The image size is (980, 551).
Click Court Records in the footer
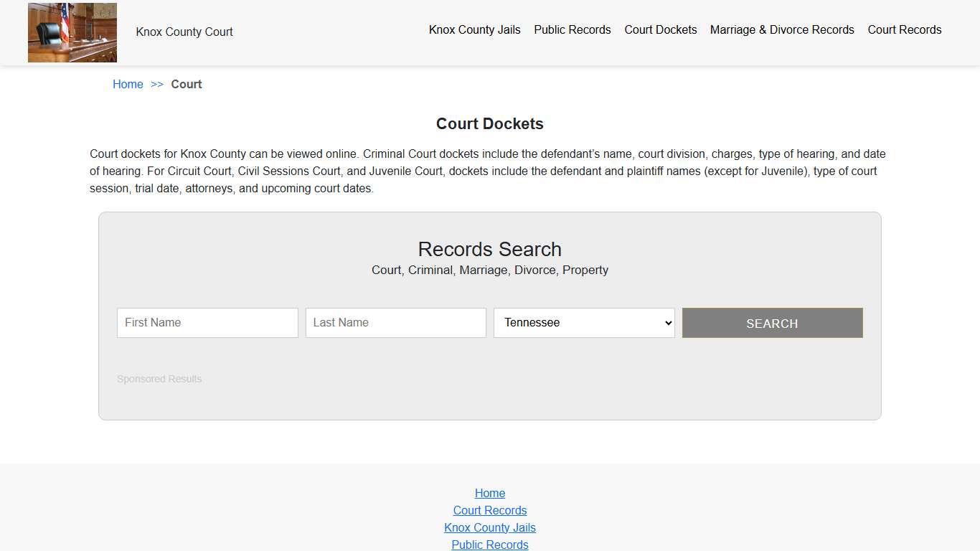pos(490,510)
